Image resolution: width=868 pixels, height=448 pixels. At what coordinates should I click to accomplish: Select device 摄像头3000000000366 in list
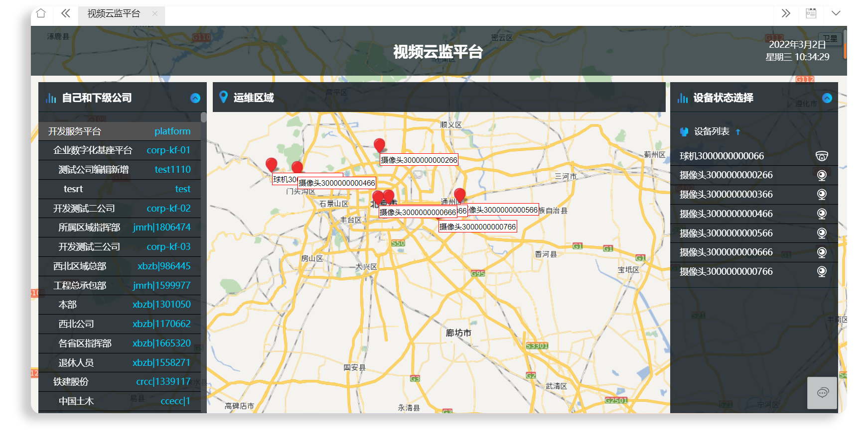pos(754,195)
